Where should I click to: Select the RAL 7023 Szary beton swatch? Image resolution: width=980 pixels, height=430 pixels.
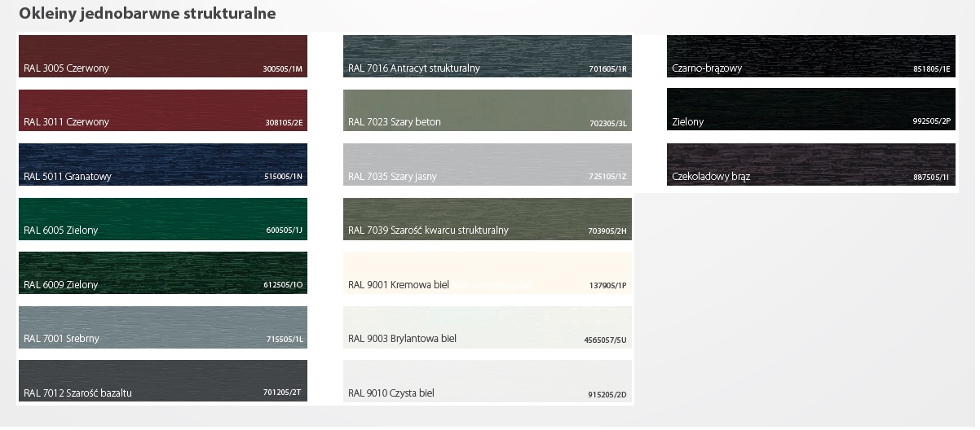click(488, 110)
